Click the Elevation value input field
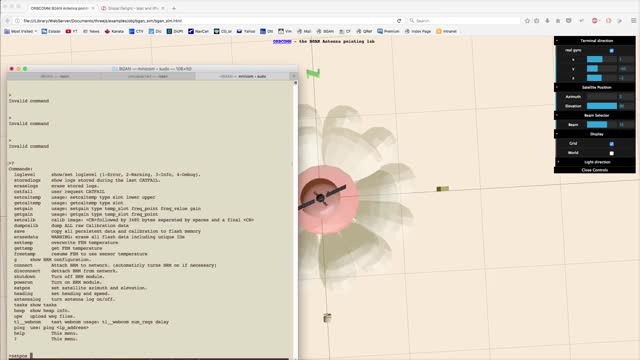Image resolution: width=640 pixels, height=360 pixels. pyautogui.click(x=626, y=106)
